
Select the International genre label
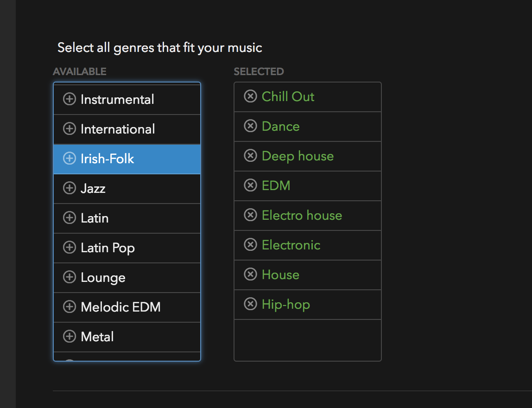point(118,129)
